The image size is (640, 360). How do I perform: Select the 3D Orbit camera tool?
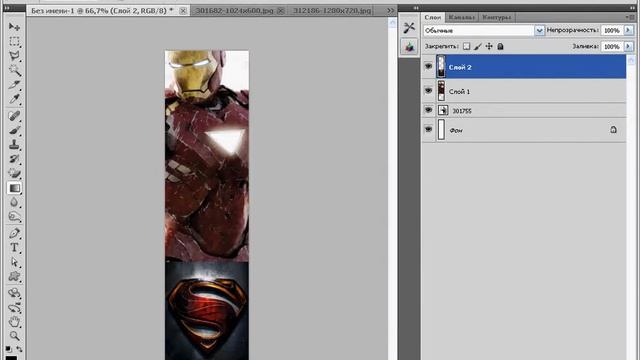14,307
